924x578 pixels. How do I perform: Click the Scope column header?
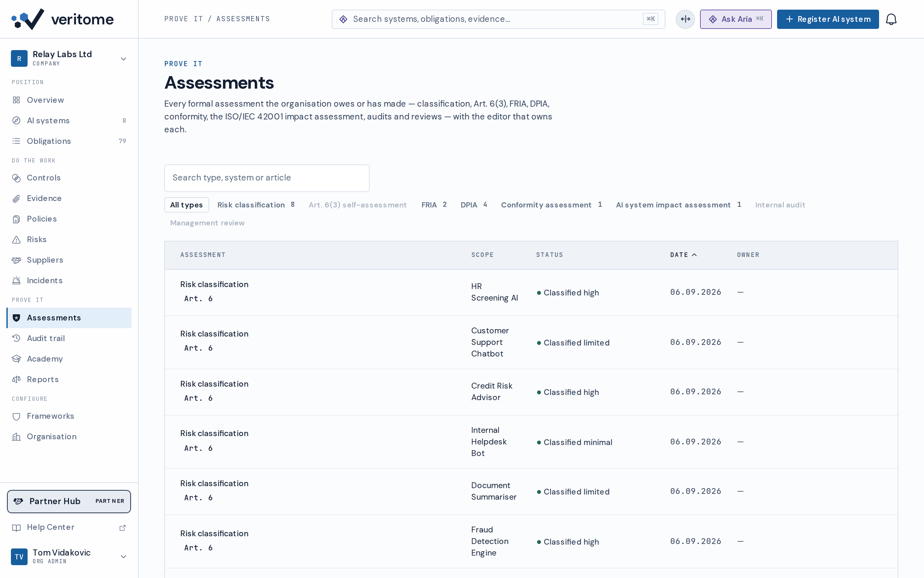[482, 255]
